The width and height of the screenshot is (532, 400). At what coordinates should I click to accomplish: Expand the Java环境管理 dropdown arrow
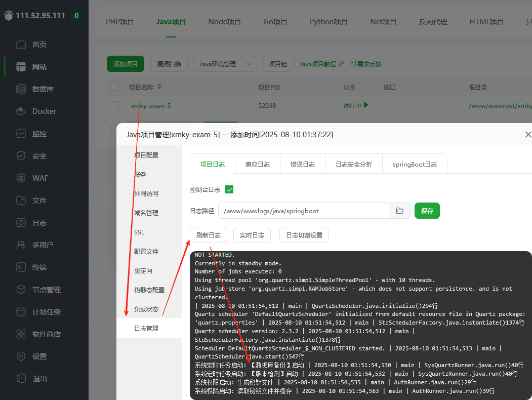click(x=250, y=64)
